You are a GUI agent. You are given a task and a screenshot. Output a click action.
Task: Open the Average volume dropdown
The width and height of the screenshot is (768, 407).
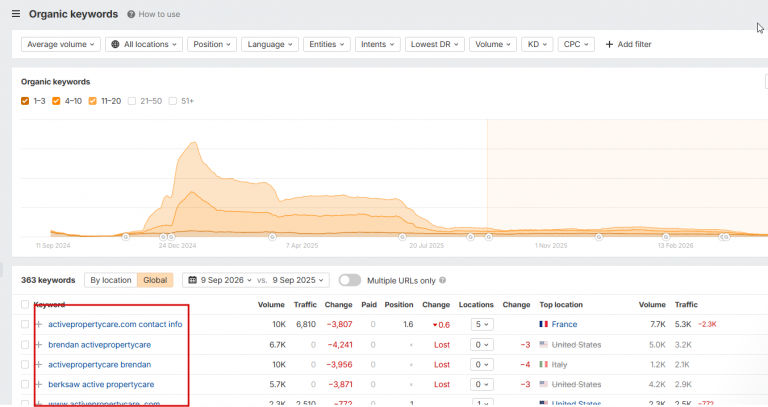click(x=61, y=44)
